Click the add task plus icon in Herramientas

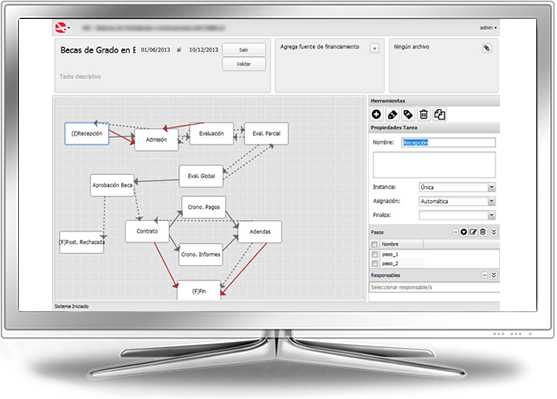tap(376, 114)
